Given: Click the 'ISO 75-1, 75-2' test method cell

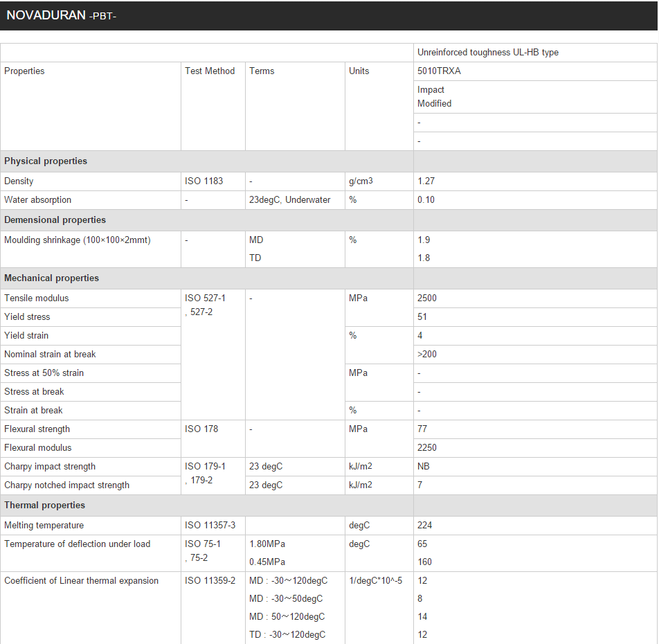Looking at the screenshot, I should tap(213, 553).
